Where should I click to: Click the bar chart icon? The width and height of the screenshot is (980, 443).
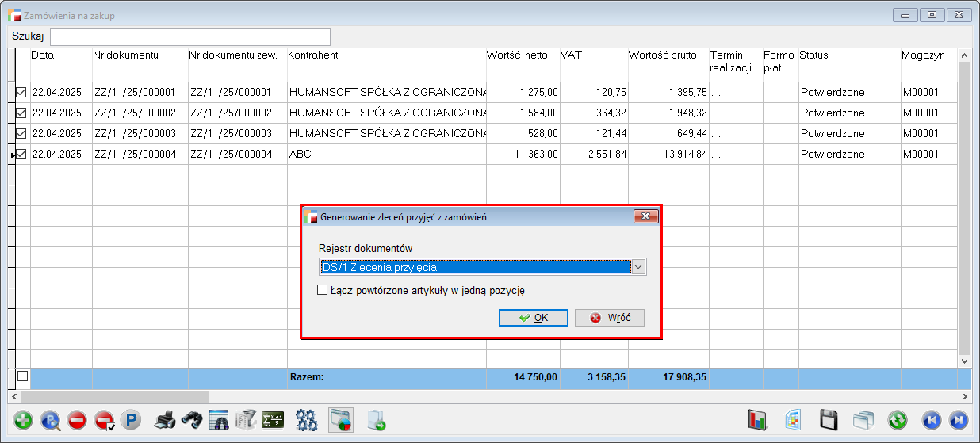(759, 420)
